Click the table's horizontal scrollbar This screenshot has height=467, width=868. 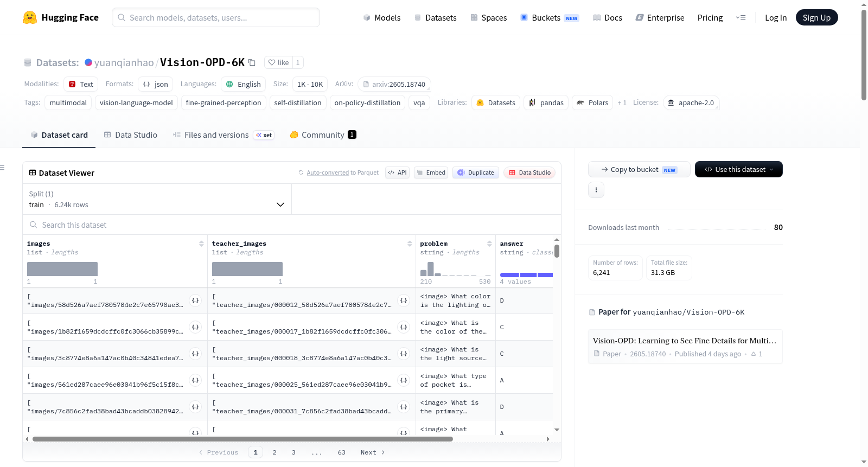pyautogui.click(x=242, y=439)
